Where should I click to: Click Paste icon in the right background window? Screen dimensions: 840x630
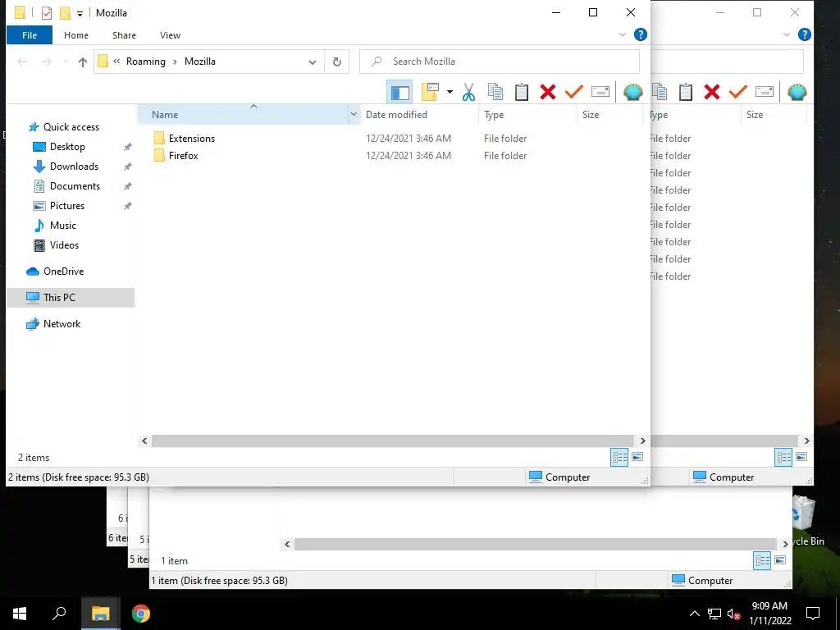686,92
